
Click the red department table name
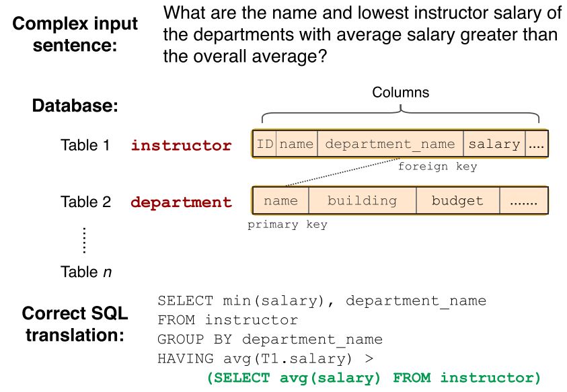181,202
